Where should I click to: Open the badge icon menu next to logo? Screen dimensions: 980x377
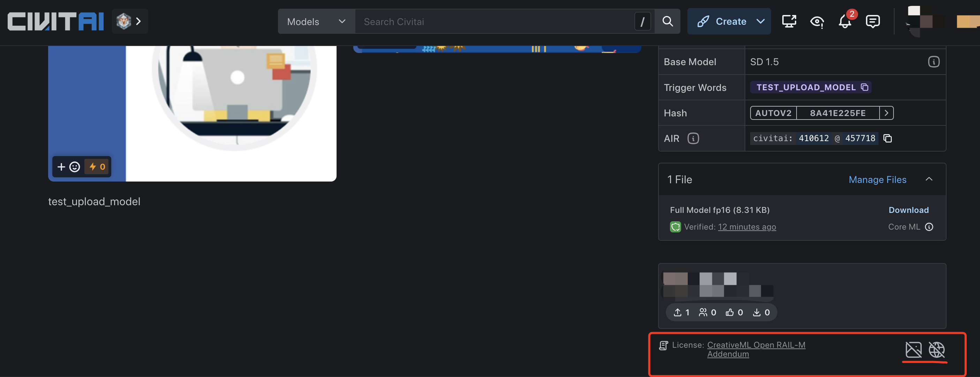pyautogui.click(x=130, y=21)
